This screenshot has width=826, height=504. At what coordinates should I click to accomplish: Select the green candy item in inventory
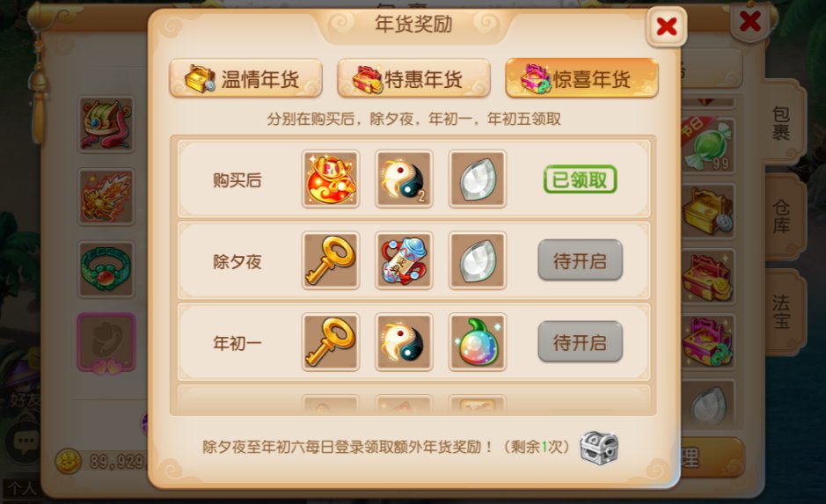[x=708, y=145]
